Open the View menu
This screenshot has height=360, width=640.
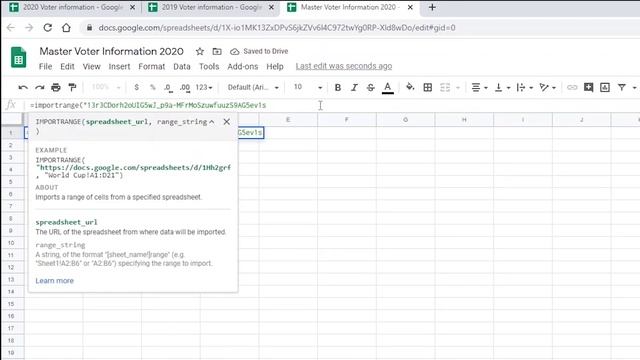[x=91, y=67]
